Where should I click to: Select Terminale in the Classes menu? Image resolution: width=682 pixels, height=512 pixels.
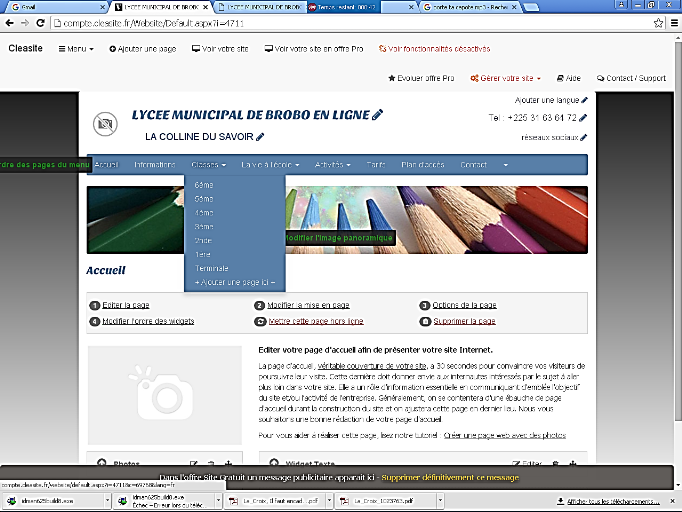pyautogui.click(x=211, y=268)
